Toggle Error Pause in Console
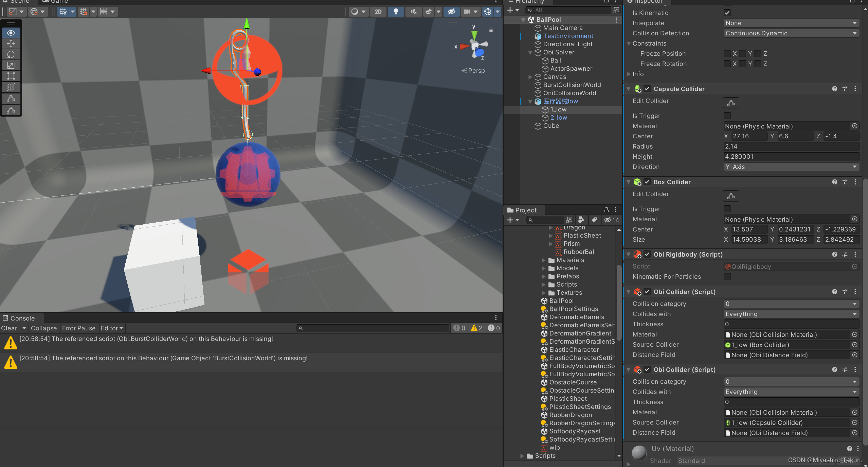This screenshot has width=868, height=467. 79,328
